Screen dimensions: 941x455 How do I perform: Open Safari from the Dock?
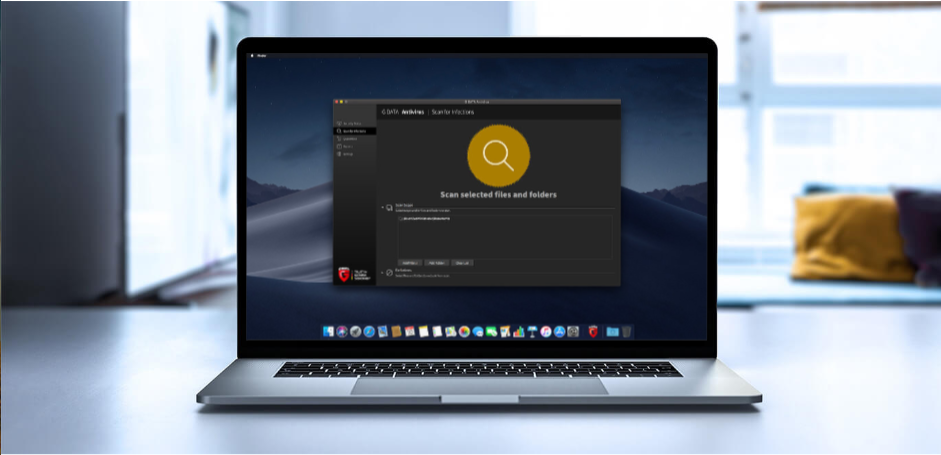[x=369, y=331]
